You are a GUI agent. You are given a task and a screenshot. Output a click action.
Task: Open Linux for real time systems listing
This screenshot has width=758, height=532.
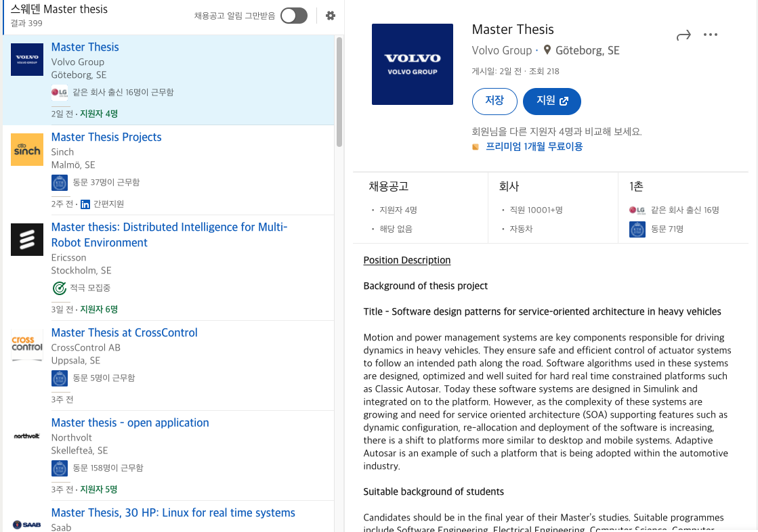(x=173, y=512)
